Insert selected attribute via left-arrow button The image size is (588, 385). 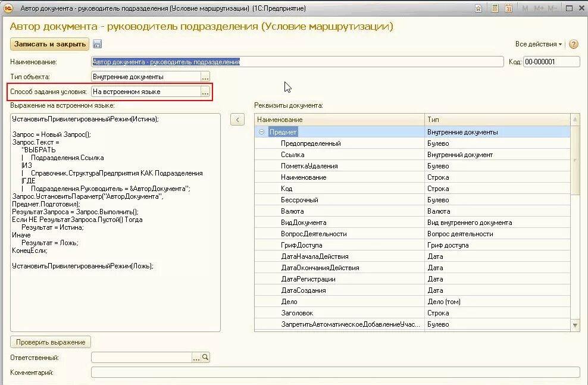click(x=237, y=120)
